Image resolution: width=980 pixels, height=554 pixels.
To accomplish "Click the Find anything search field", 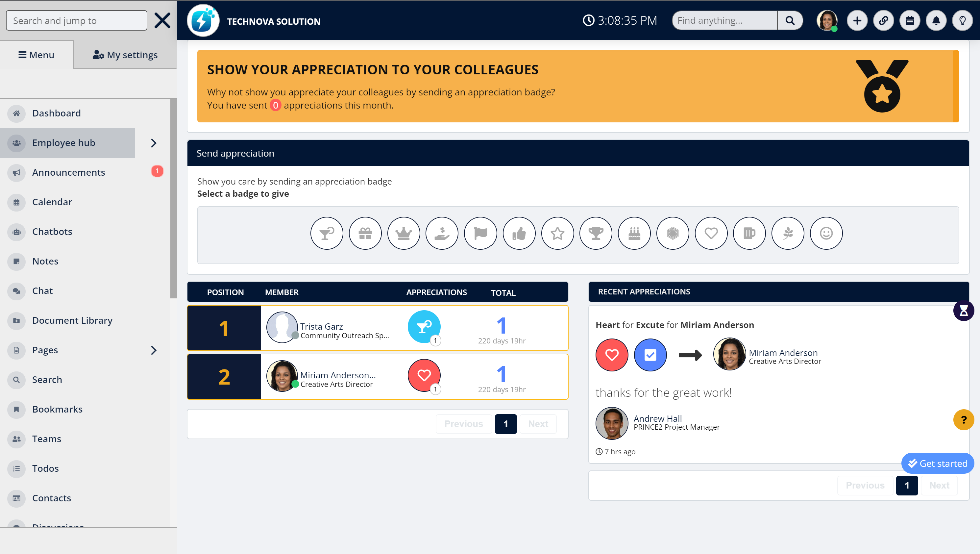I will click(x=724, y=20).
